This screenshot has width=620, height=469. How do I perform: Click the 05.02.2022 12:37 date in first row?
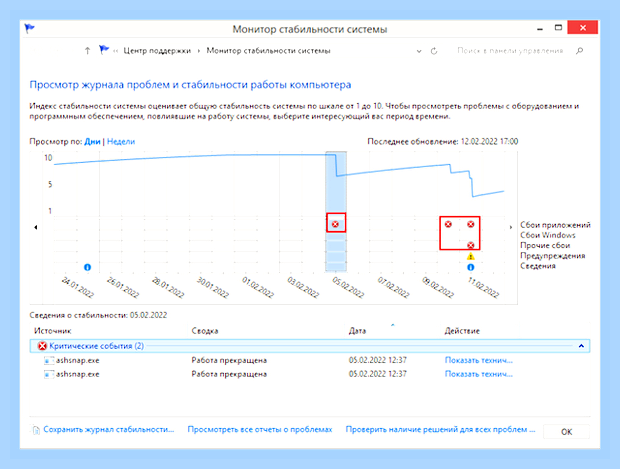tap(377, 360)
